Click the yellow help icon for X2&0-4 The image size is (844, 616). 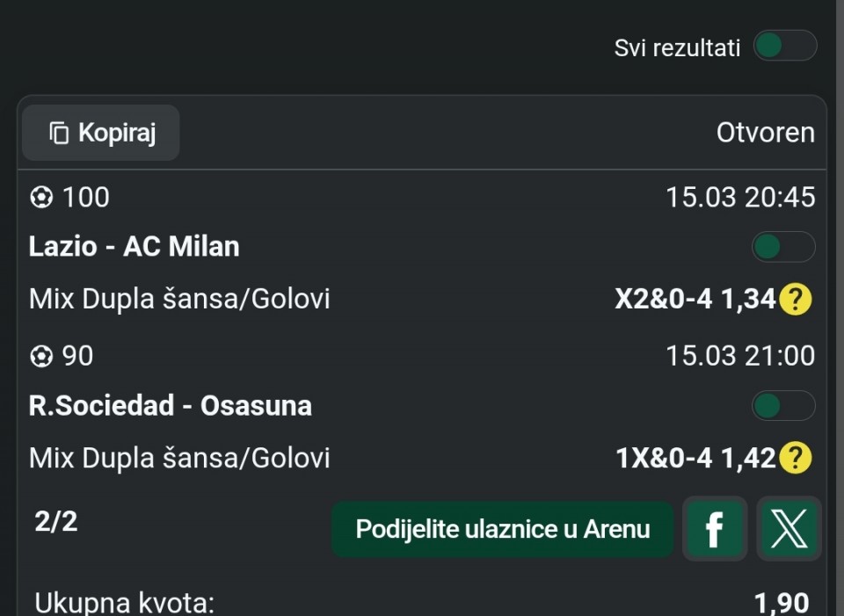click(x=796, y=301)
